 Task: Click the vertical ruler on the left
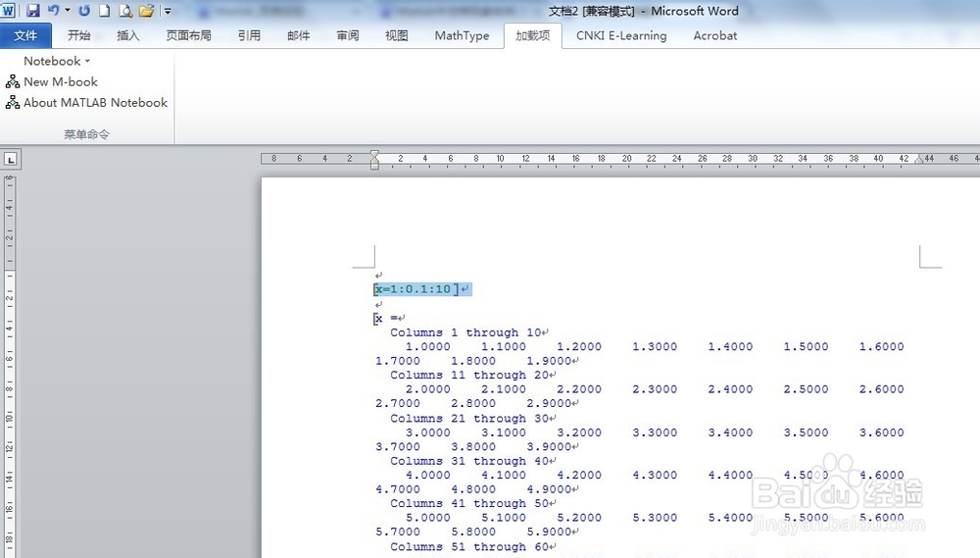10,366
